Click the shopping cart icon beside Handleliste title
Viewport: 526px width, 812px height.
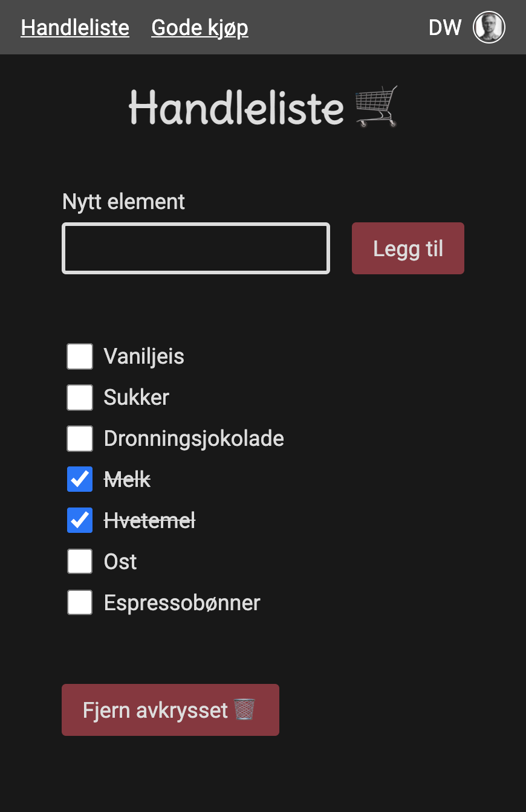[x=374, y=108]
